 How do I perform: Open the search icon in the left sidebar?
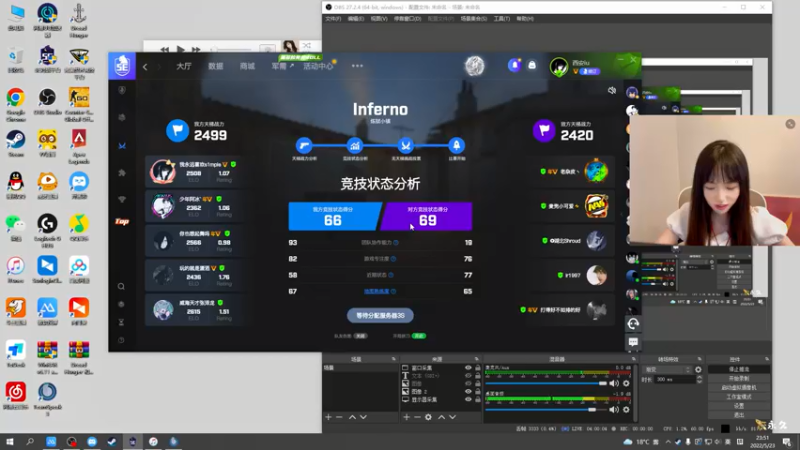click(121, 286)
